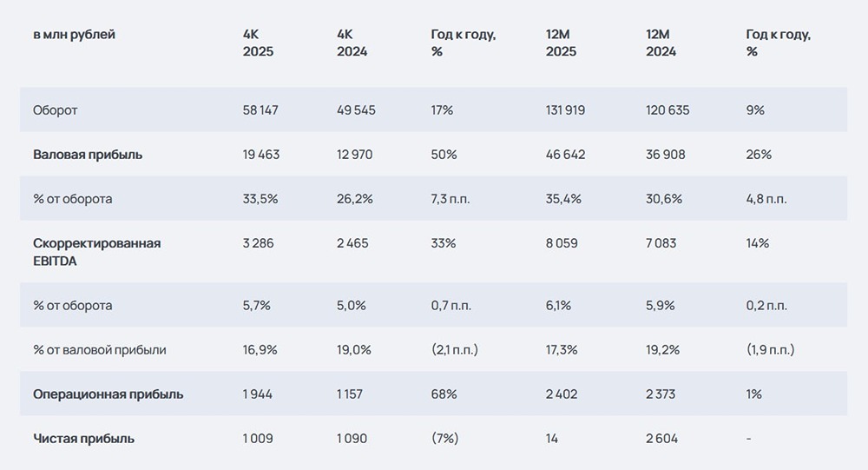Screen dimensions: 868x470
Task: Select the "(2,1 п.п.)" change cell
Action: pos(455,350)
